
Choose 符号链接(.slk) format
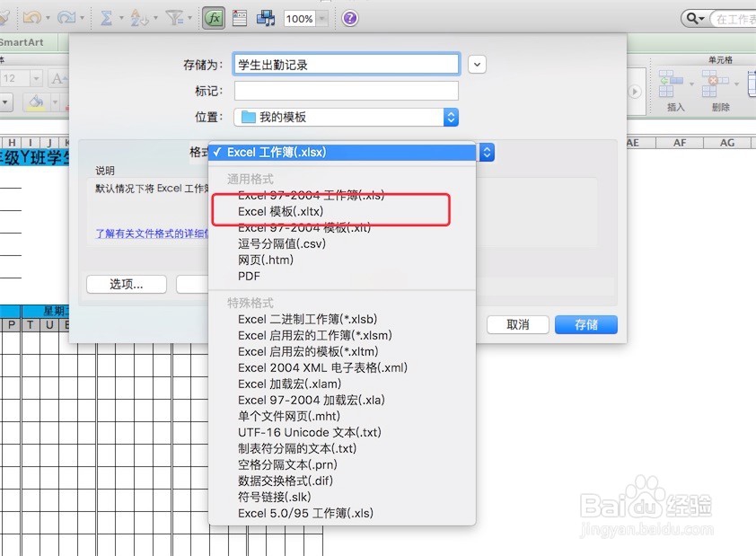[342, 498]
